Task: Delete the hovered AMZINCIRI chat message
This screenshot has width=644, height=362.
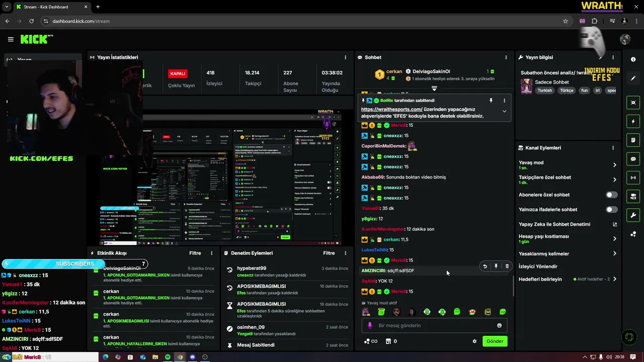Action: pos(507,266)
